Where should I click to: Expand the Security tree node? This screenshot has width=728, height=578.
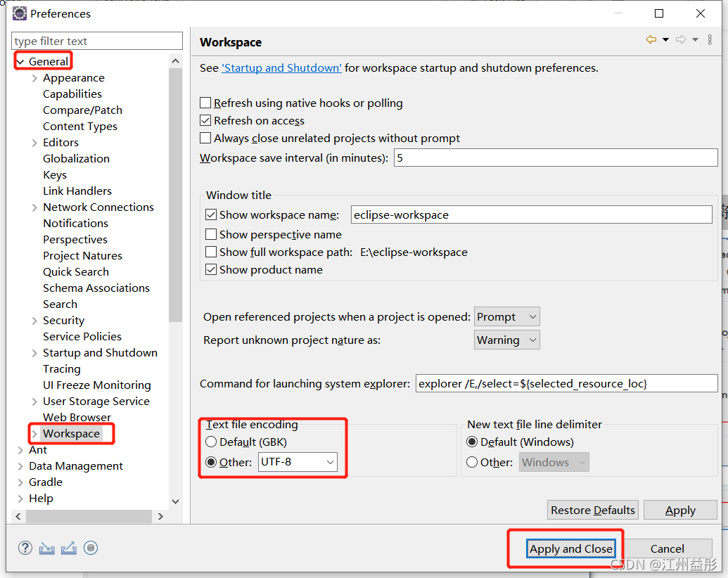(x=34, y=321)
